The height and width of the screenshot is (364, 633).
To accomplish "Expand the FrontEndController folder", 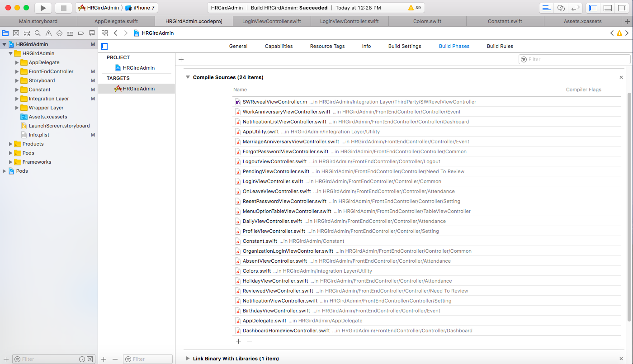I will (x=17, y=71).
